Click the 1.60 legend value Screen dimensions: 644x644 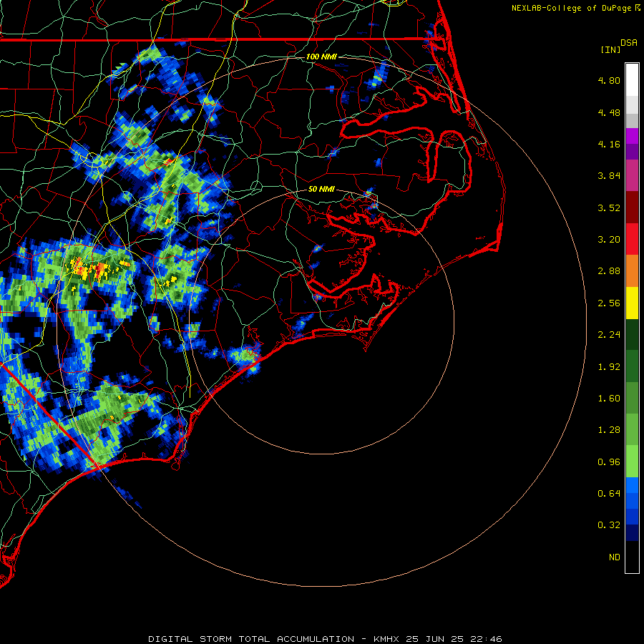click(609, 399)
